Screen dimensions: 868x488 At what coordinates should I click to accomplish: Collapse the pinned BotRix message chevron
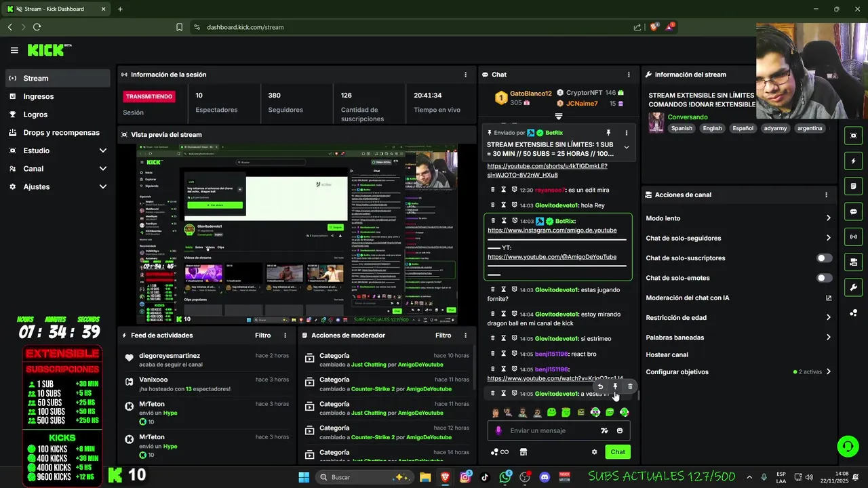pos(626,147)
